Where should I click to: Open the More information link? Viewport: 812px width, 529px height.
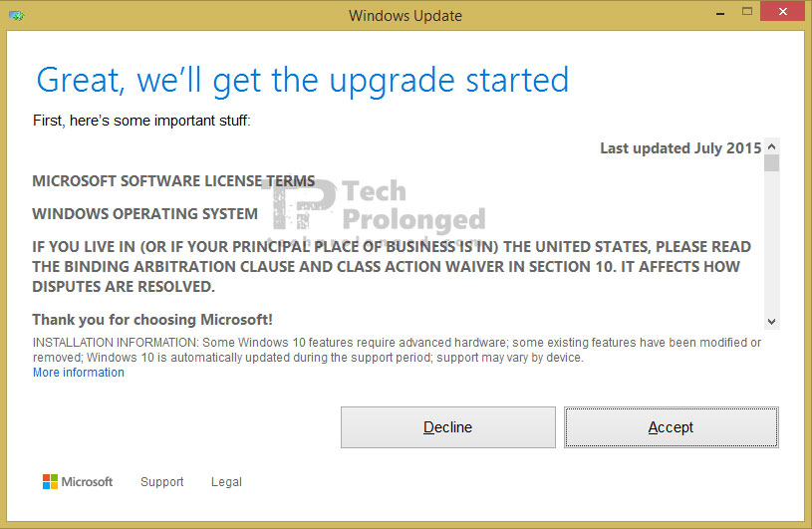pyautogui.click(x=79, y=373)
